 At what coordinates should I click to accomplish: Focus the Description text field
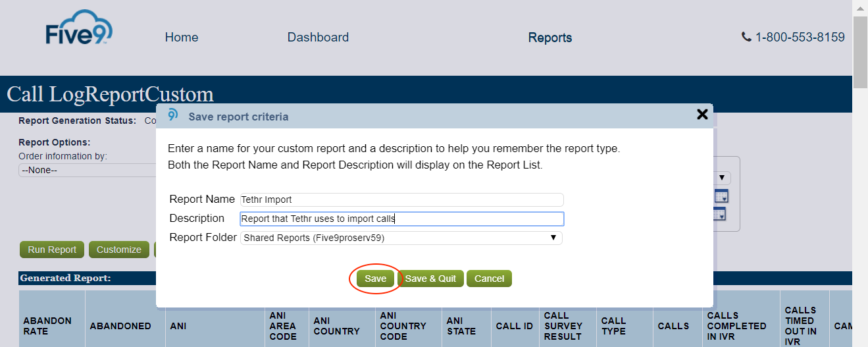tap(401, 219)
